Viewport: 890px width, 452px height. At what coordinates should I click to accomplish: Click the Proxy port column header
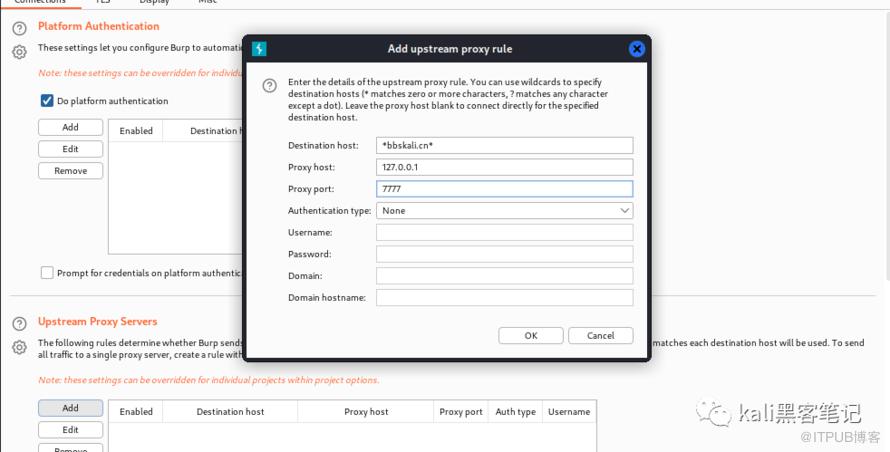(x=461, y=412)
